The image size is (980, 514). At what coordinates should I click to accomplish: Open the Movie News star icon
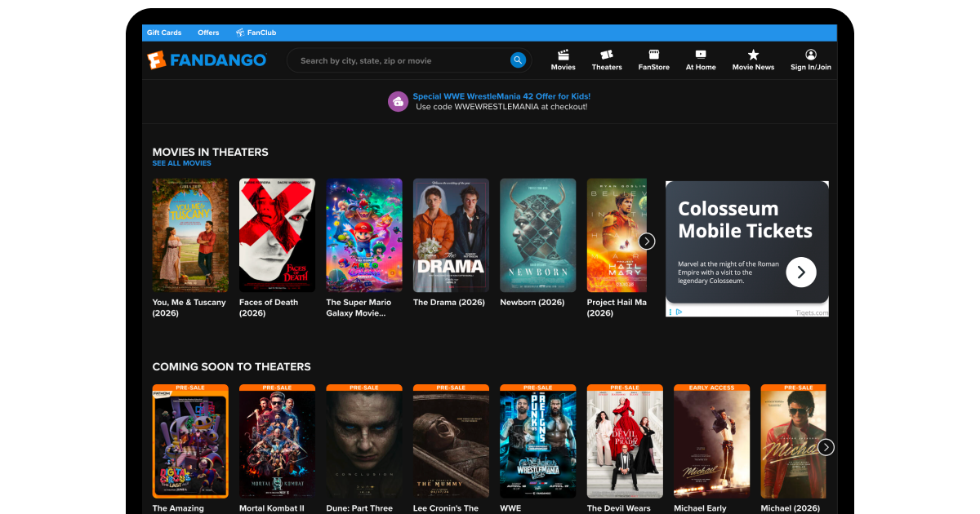[753, 55]
